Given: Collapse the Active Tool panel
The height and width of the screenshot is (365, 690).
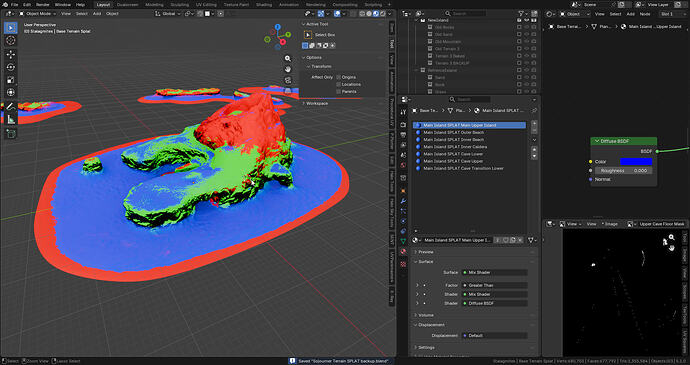Looking at the screenshot, I should 303,24.
